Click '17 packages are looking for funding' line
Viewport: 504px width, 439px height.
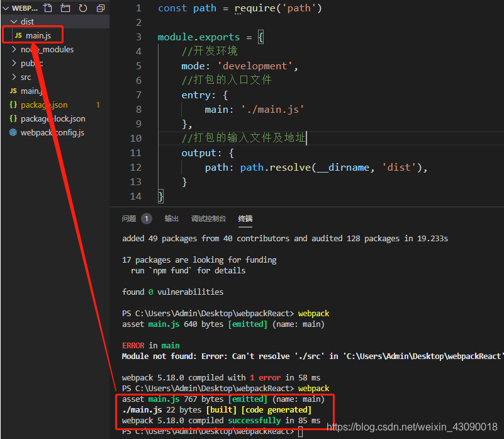(199, 259)
